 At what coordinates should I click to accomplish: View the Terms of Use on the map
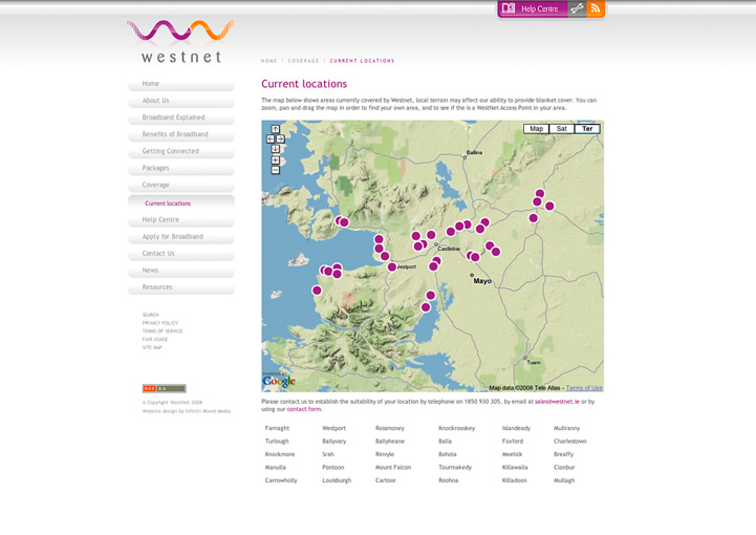point(583,388)
